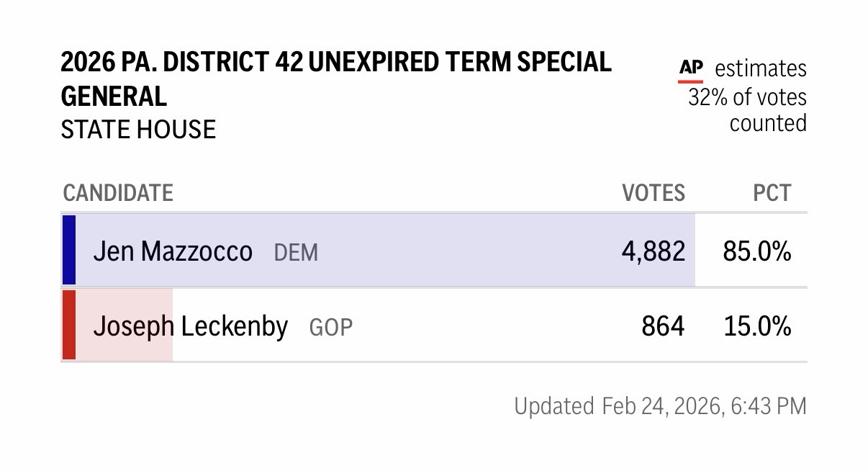Click the VOTES column header
Image resolution: width=868 pixels, height=471 pixels.
coord(654,193)
